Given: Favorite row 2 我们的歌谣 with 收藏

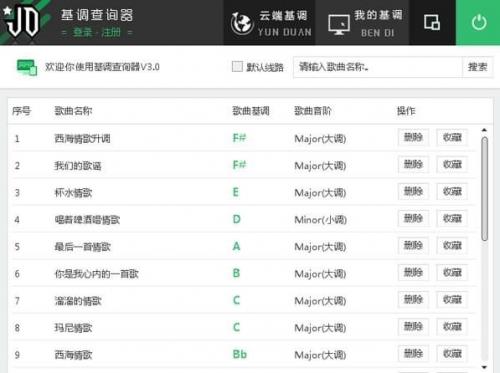Looking at the screenshot, I should 452,164.
